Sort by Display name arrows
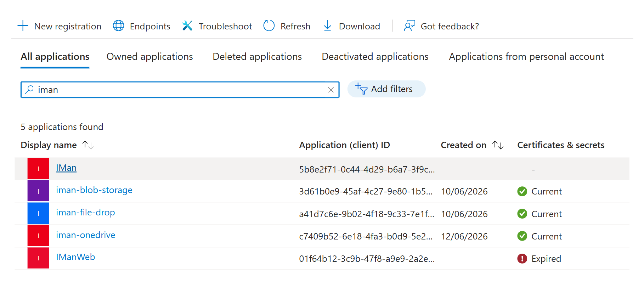644x282 pixels. (x=88, y=145)
